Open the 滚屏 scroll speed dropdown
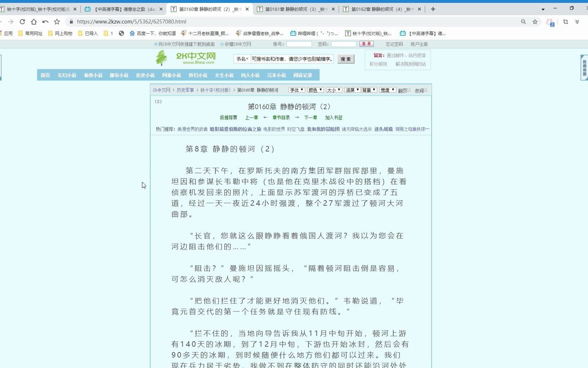The width and height of the screenshot is (588, 368). 353,90
